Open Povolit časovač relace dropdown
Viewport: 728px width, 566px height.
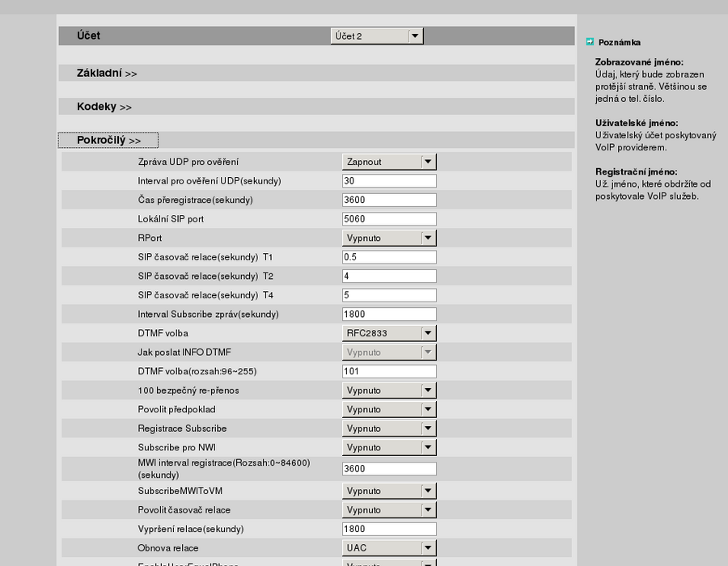[x=389, y=510]
